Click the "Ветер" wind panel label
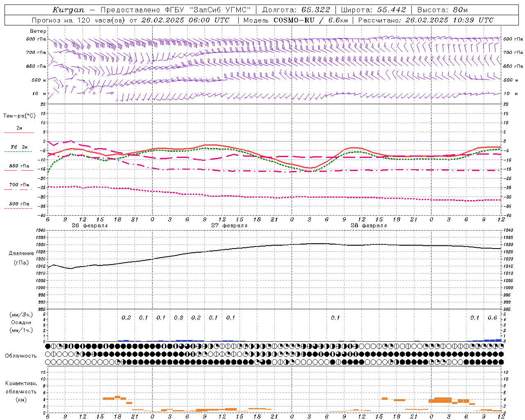The width and height of the screenshot is (525, 420). [x=38, y=31]
